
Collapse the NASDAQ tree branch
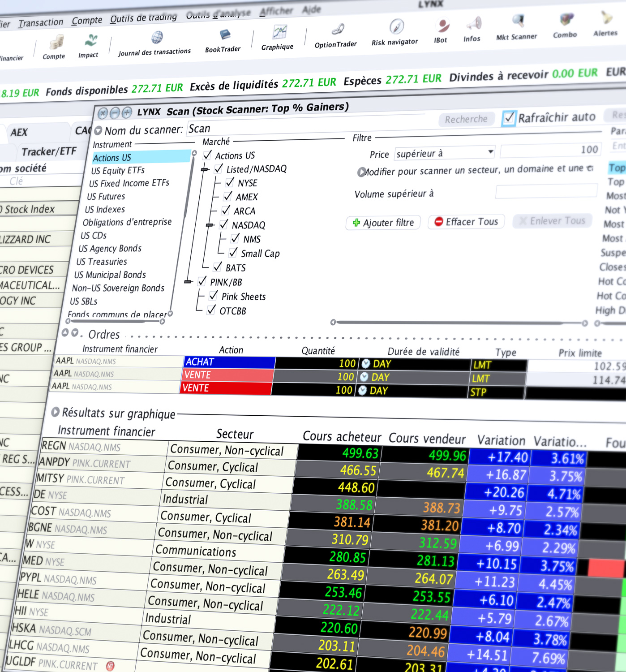pos(210,225)
